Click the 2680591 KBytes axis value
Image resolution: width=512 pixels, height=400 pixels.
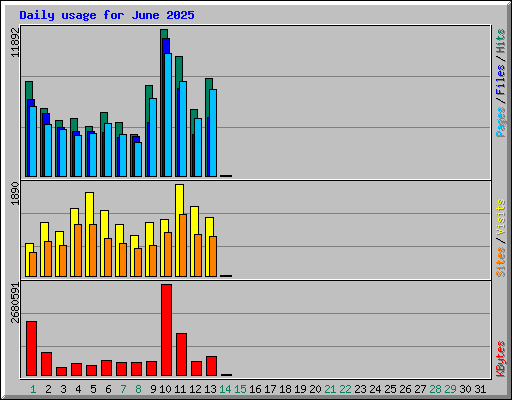pos(16,303)
